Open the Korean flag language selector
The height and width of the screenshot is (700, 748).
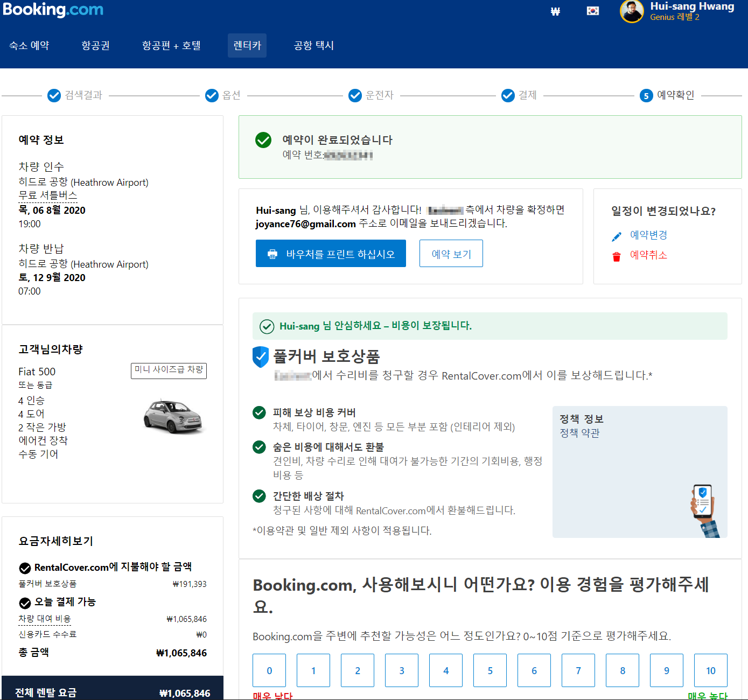(x=593, y=11)
